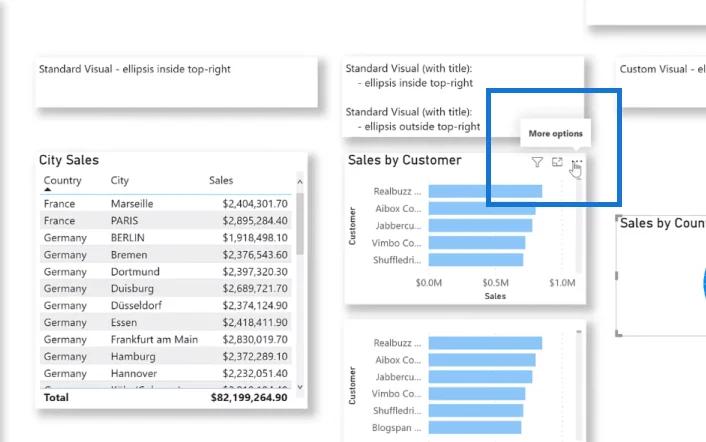Sort the table by the Country column

[63, 180]
